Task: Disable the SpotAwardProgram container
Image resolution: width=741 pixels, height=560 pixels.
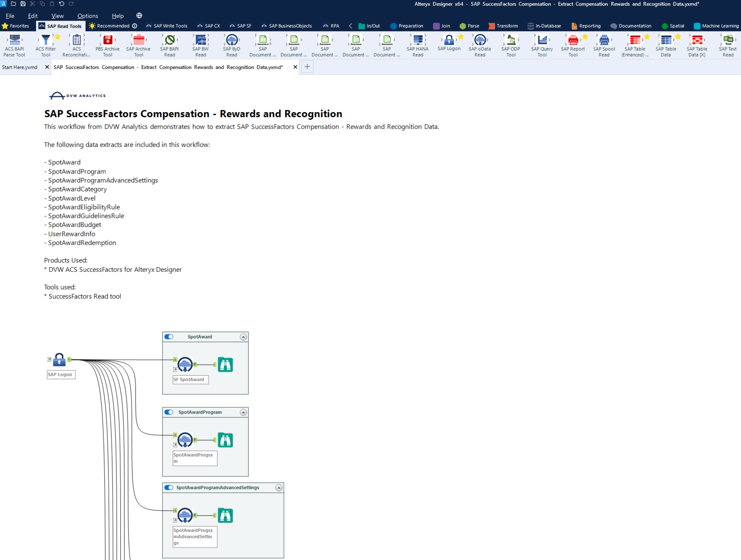Action: pyautogui.click(x=169, y=412)
